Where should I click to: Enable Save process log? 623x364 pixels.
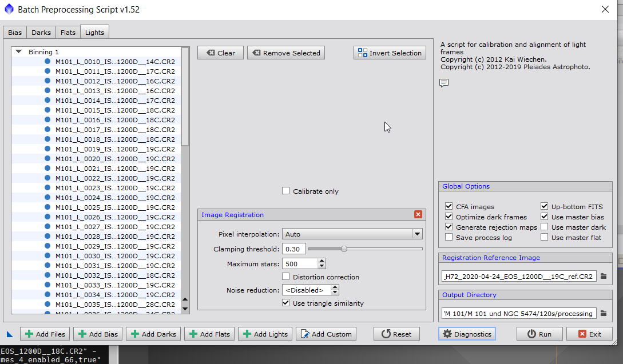449,237
